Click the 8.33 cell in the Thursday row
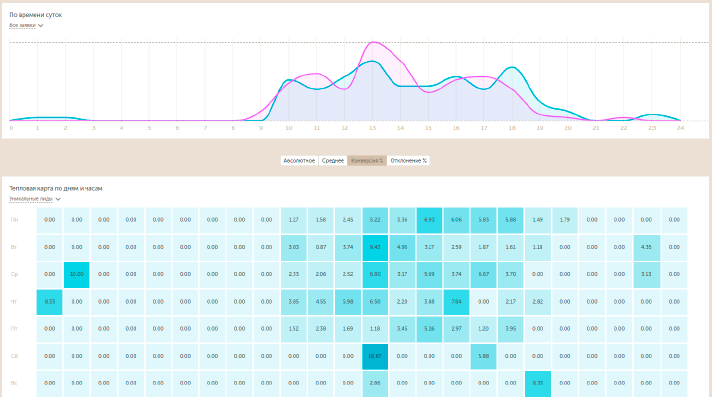This screenshot has height=397, width=712. point(49,302)
